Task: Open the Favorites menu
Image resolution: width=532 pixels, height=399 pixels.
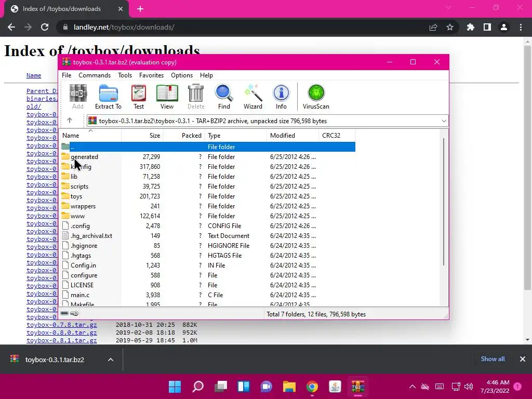Action: click(x=151, y=75)
